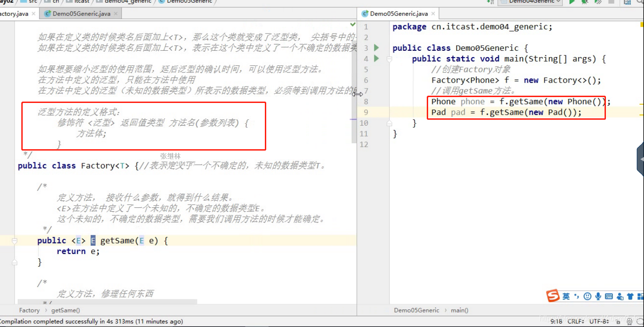This screenshot has height=327, width=644.
Task: Click the Factory breadcrumb at editor bottom
Action: tap(29, 310)
